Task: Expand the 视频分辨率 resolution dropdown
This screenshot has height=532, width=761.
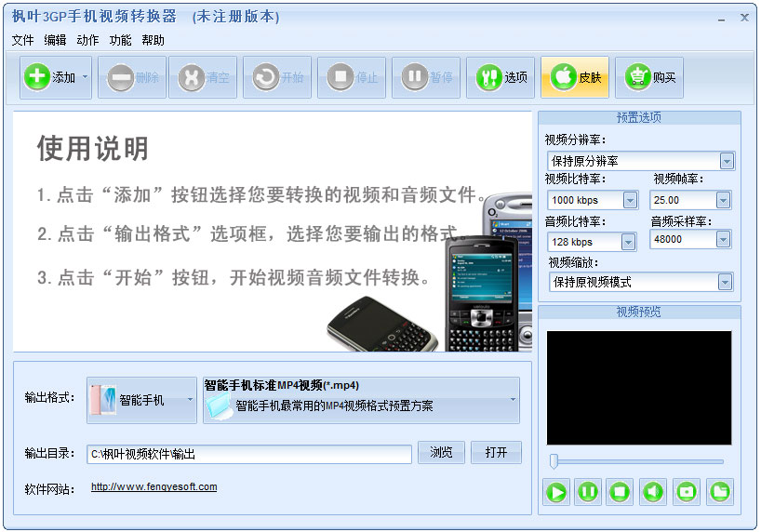Action: (727, 161)
